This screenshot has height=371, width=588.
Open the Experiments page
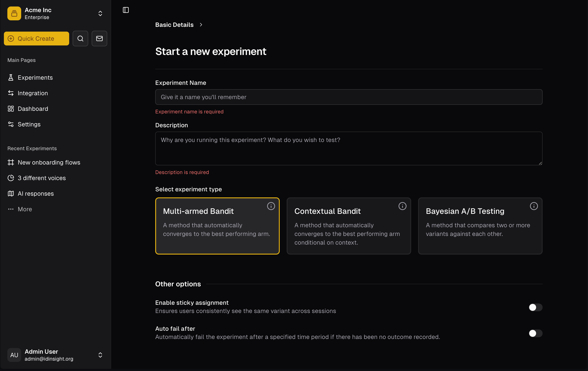tap(35, 77)
